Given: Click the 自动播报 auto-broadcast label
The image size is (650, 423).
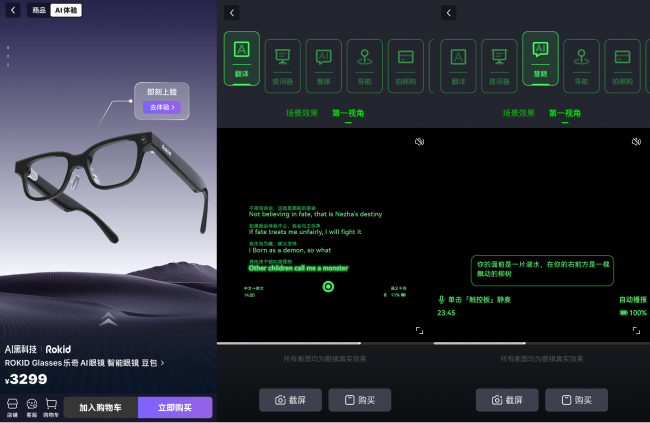Looking at the screenshot, I should (633, 299).
